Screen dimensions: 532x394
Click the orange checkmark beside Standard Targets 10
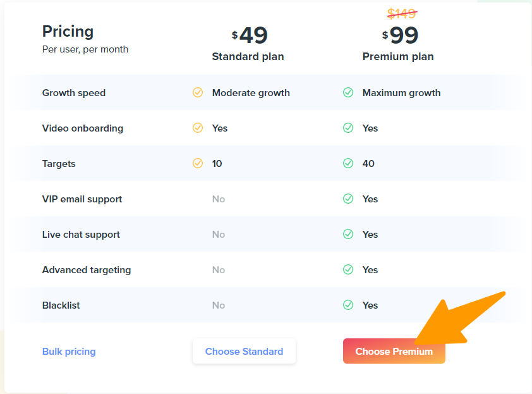(x=198, y=163)
